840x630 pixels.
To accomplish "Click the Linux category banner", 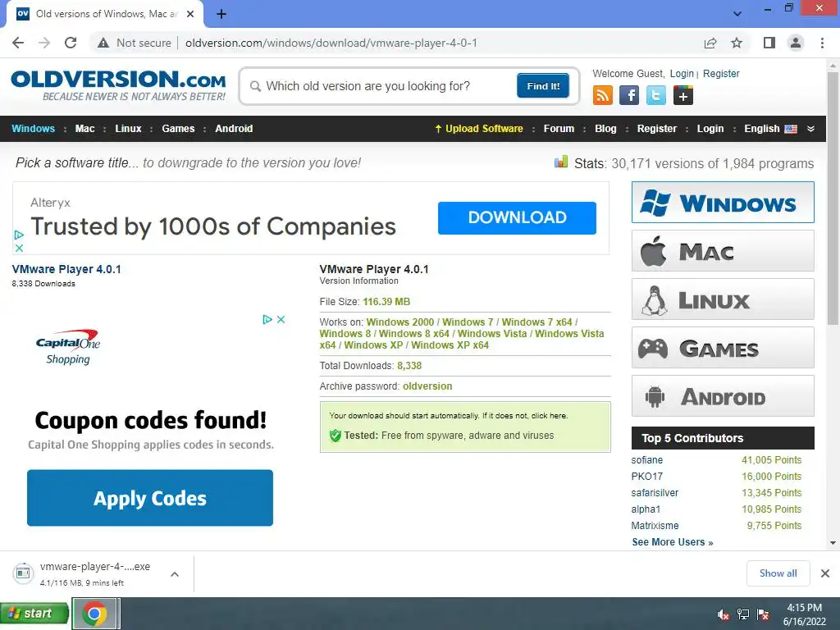I will click(x=723, y=299).
